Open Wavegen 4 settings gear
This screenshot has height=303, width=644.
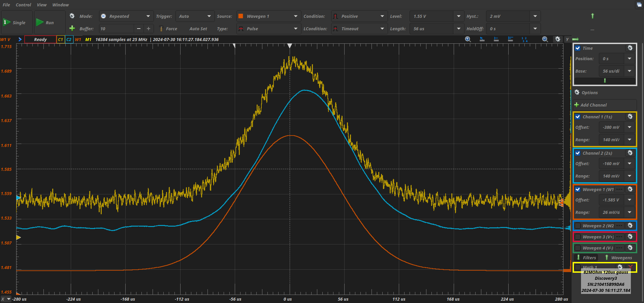630,248
